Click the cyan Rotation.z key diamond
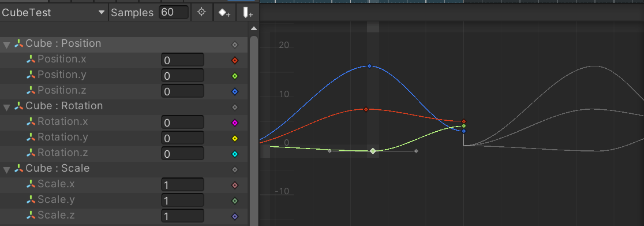The image size is (644, 226). coord(234,154)
